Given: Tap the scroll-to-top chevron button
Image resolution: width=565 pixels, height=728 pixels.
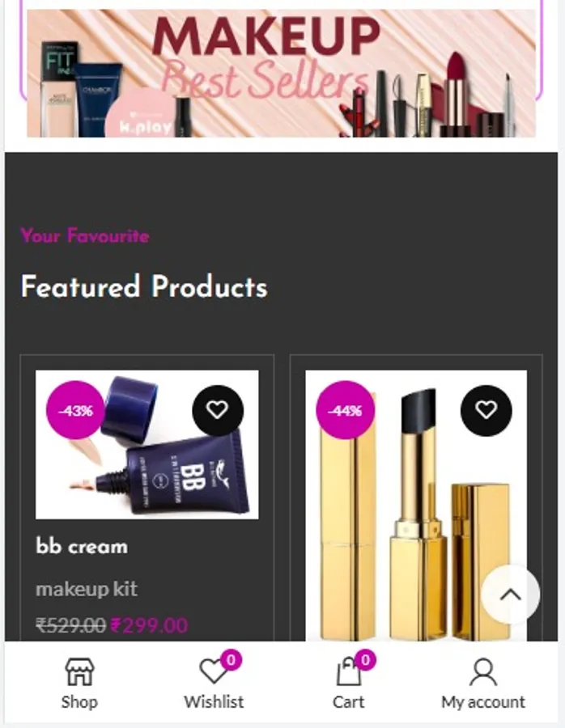Looking at the screenshot, I should point(511,595).
